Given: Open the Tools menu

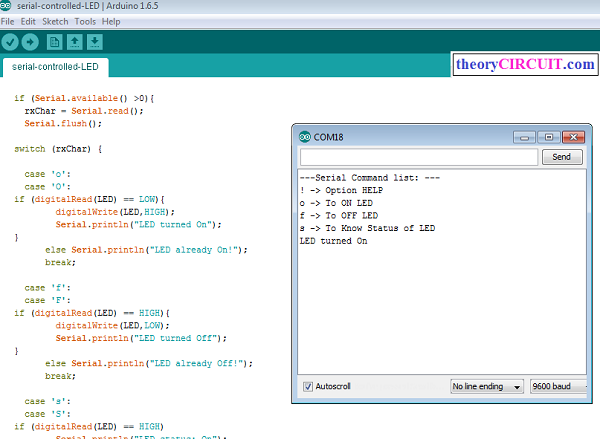Looking at the screenshot, I should tap(85, 22).
